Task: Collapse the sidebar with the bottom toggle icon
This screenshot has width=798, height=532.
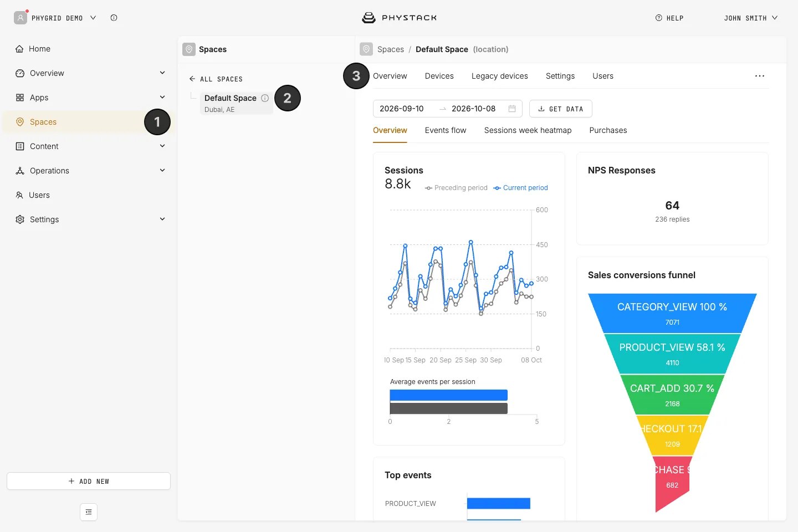Action: pos(89,512)
